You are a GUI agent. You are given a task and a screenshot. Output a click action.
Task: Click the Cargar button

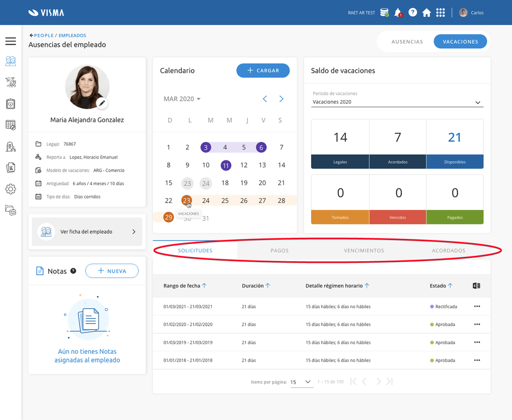coord(263,71)
